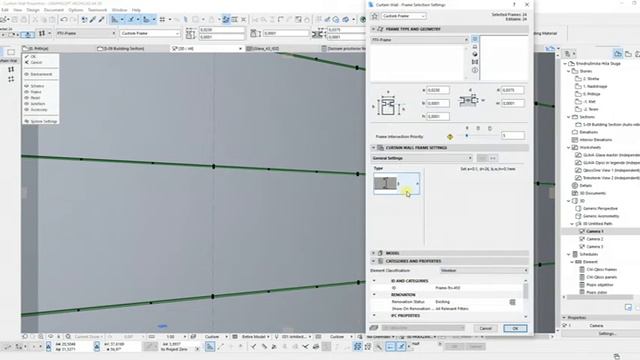640x360 pixels.
Task: Open the View menu
Action: pos(18,10)
